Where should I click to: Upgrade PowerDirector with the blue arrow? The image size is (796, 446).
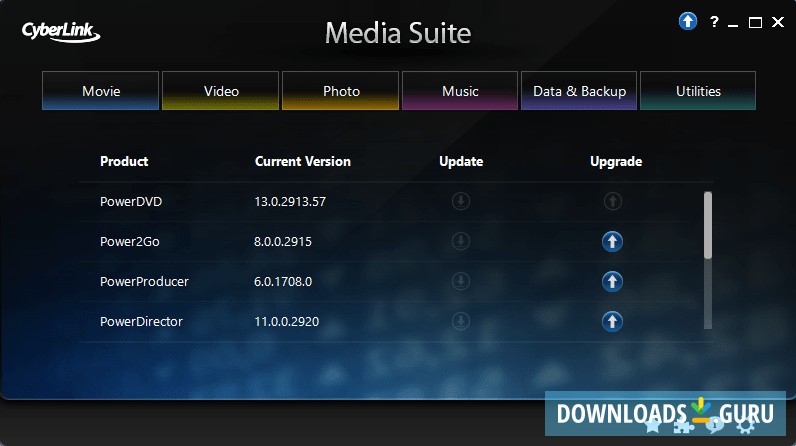[613, 321]
